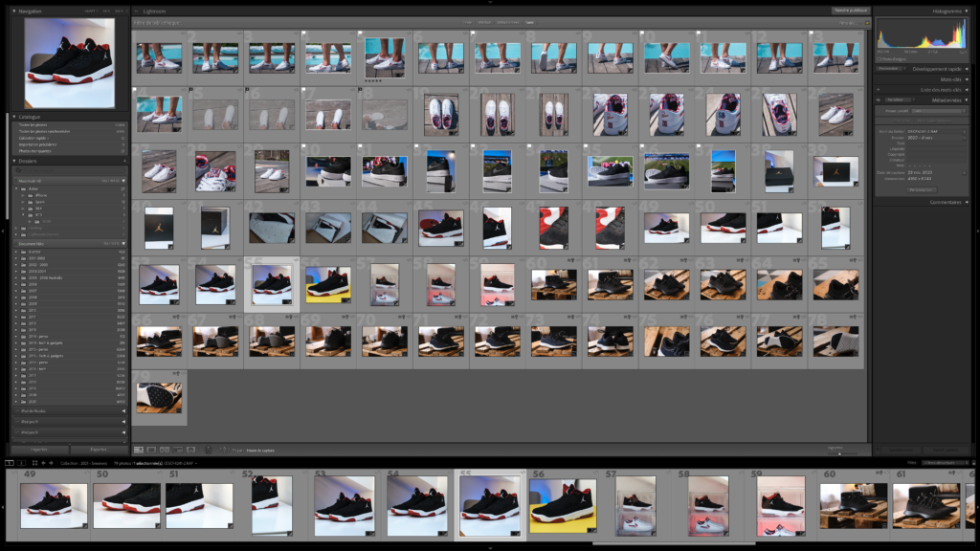The image size is (980, 551).
Task: Click the Exporter button
Action: pos(99,450)
